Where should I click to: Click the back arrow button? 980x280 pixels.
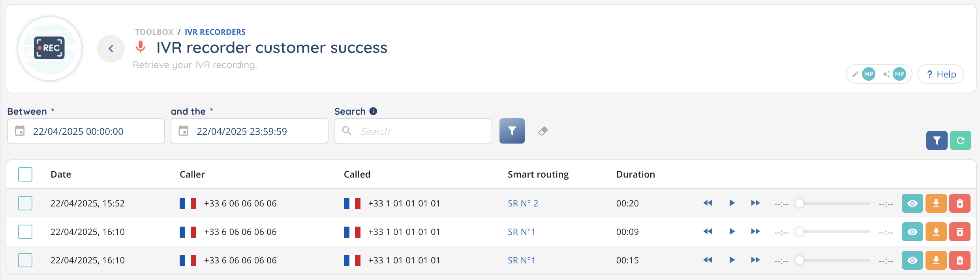tap(111, 49)
